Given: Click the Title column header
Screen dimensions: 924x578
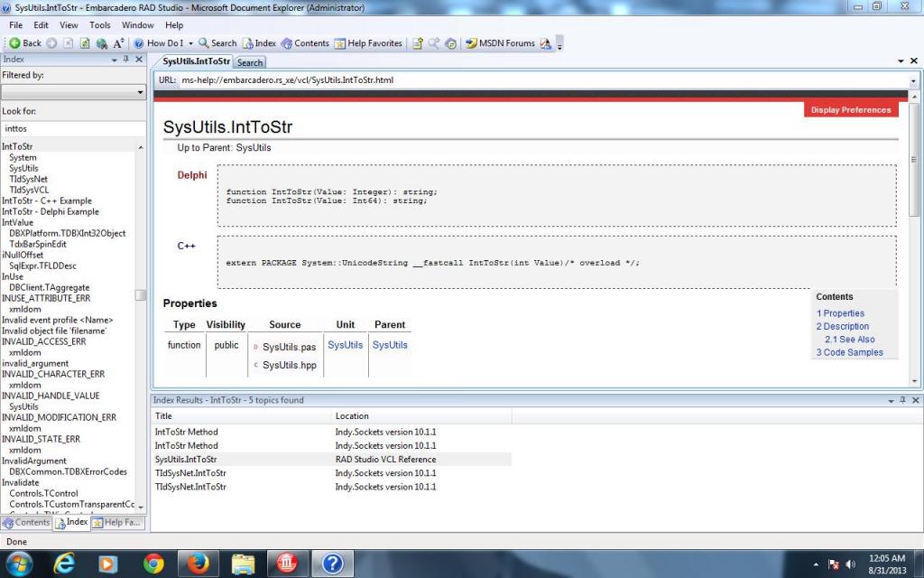Looking at the screenshot, I should [x=242, y=415].
